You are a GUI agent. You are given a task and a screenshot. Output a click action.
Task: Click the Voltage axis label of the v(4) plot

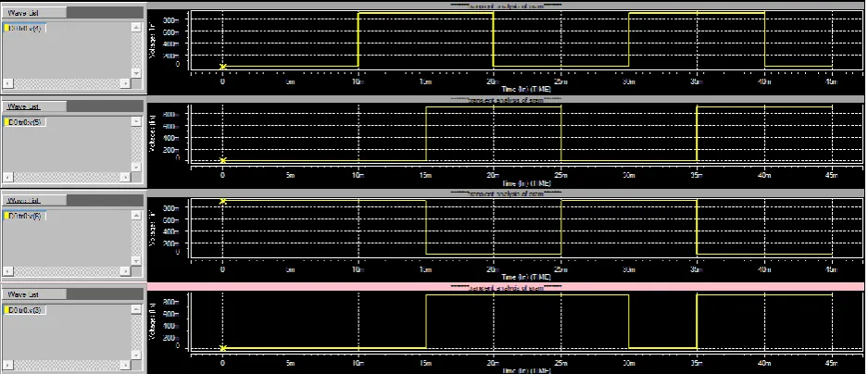(x=151, y=41)
